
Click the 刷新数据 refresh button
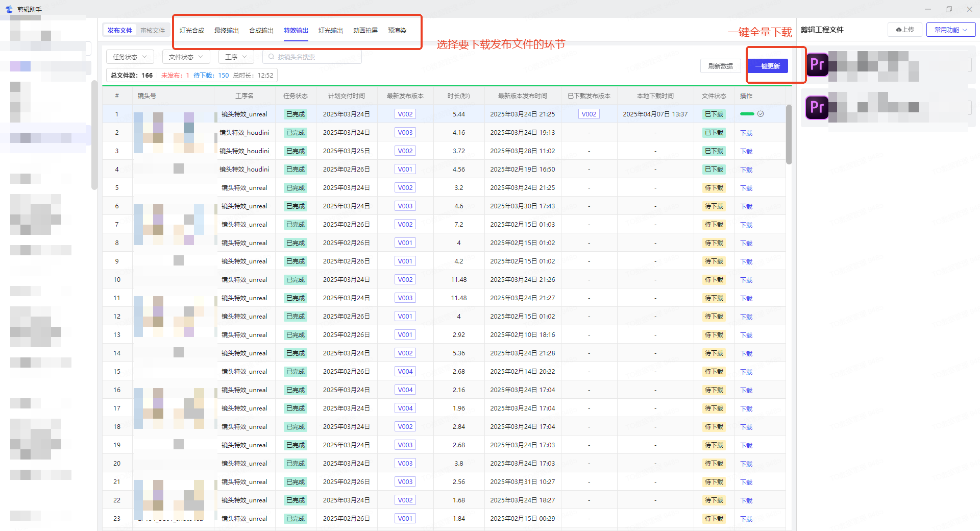pyautogui.click(x=720, y=66)
